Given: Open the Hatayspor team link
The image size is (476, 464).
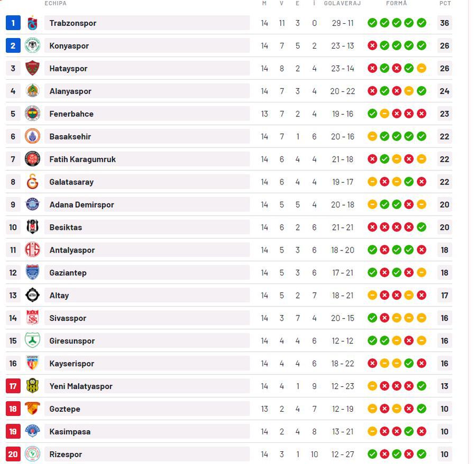Looking at the screenshot, I should click(68, 69).
